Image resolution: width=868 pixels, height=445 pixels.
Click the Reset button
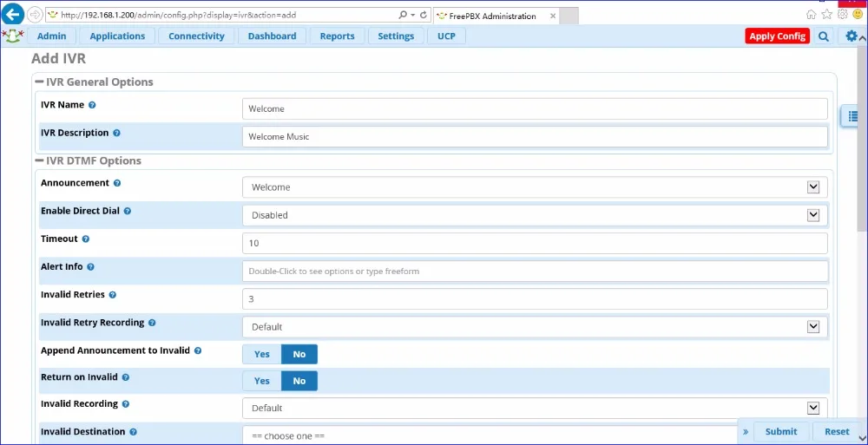(837, 432)
